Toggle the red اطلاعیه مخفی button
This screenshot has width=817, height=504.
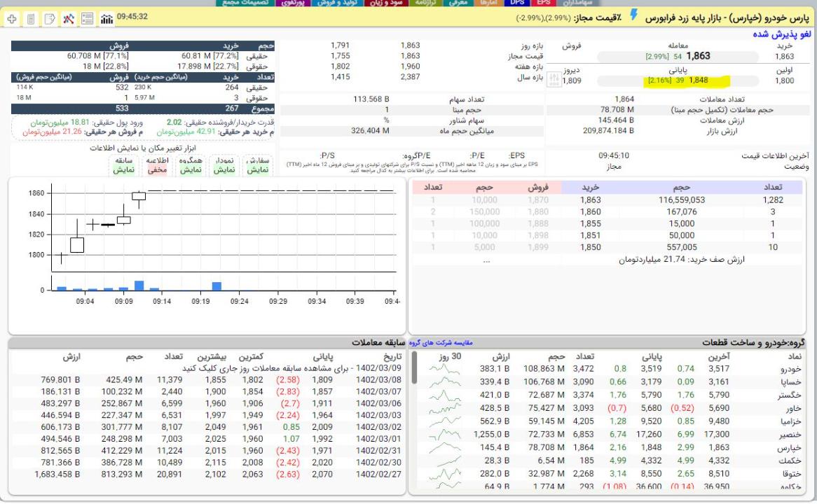click(x=157, y=165)
